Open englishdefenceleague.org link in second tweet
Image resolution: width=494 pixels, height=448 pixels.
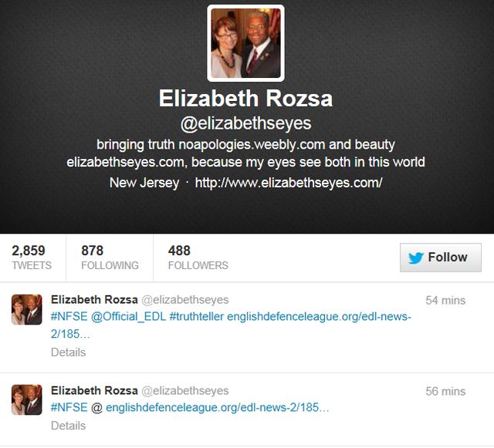(x=218, y=407)
